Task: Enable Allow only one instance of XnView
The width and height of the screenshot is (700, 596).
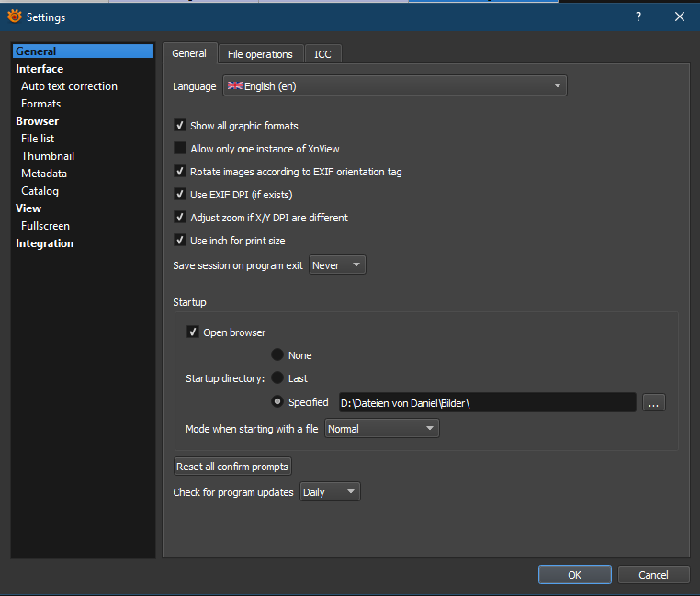Action: pyautogui.click(x=180, y=148)
